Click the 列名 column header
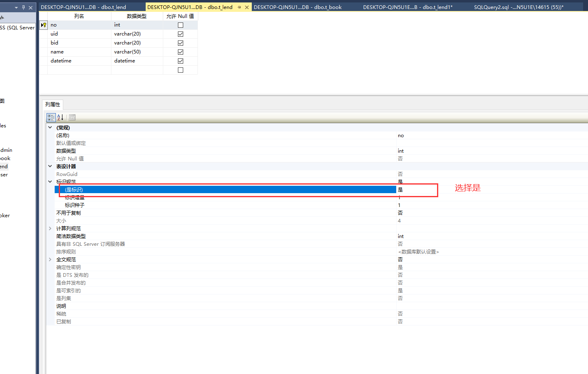 coord(79,16)
